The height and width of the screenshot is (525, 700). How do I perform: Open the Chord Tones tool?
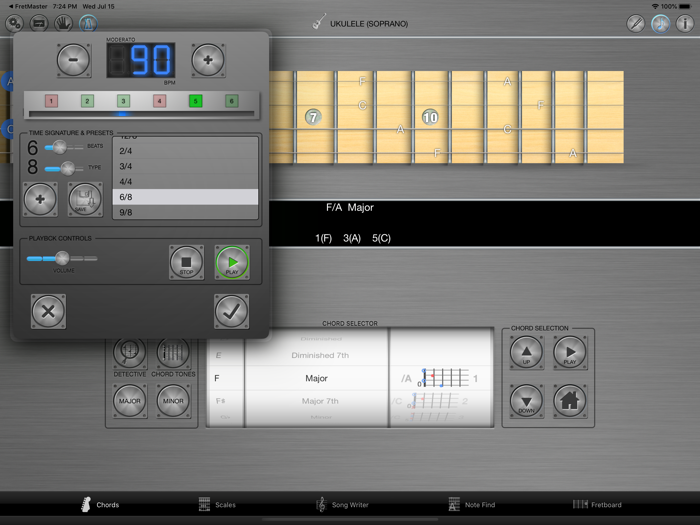tap(173, 353)
